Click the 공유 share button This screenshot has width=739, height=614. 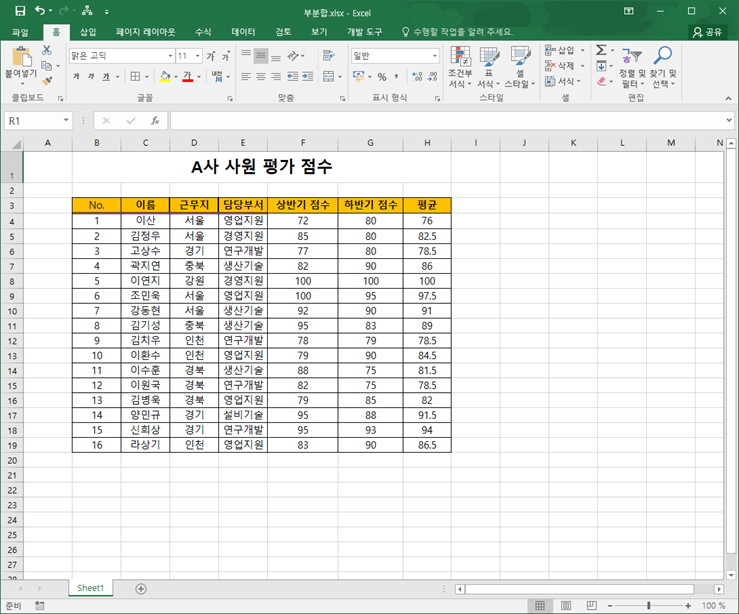click(x=707, y=32)
